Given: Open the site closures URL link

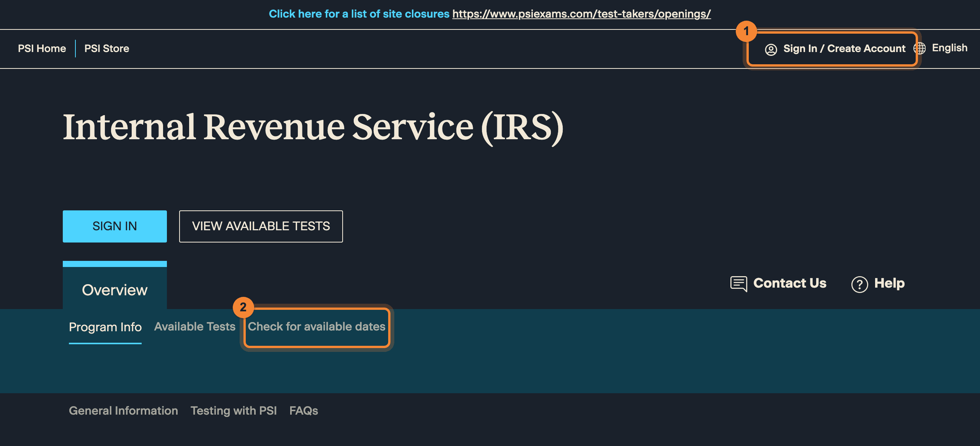Looking at the screenshot, I should pyautogui.click(x=581, y=14).
